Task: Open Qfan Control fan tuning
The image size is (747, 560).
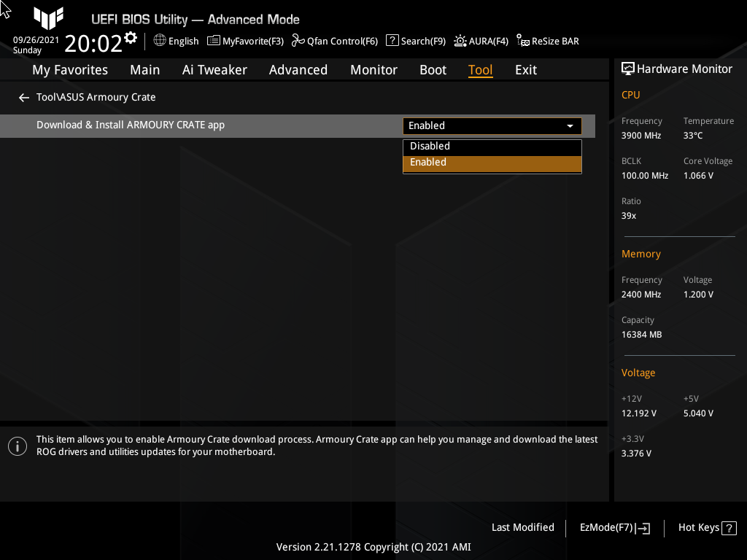Action: 334,41
